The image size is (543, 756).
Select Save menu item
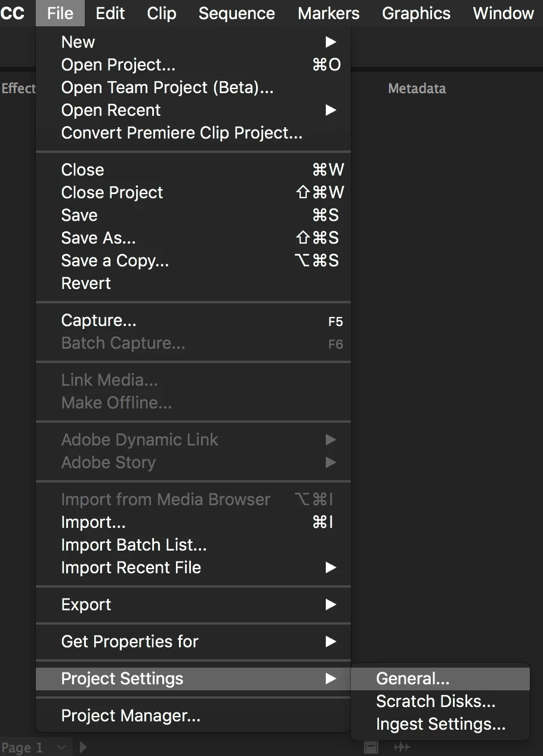(x=193, y=215)
